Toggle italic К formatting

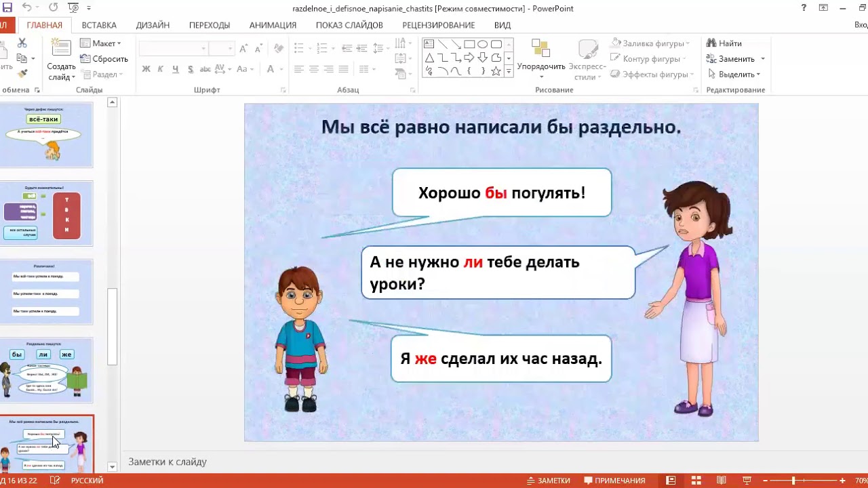click(x=161, y=69)
